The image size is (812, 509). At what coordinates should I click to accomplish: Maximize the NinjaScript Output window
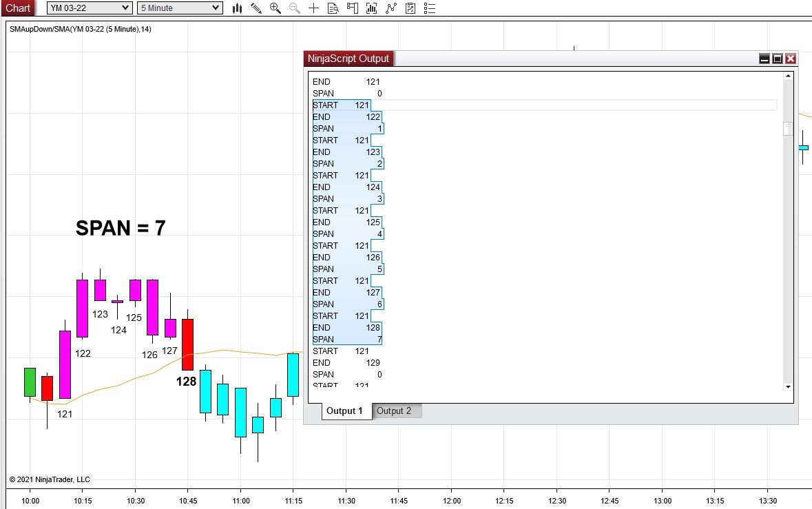[778, 59]
